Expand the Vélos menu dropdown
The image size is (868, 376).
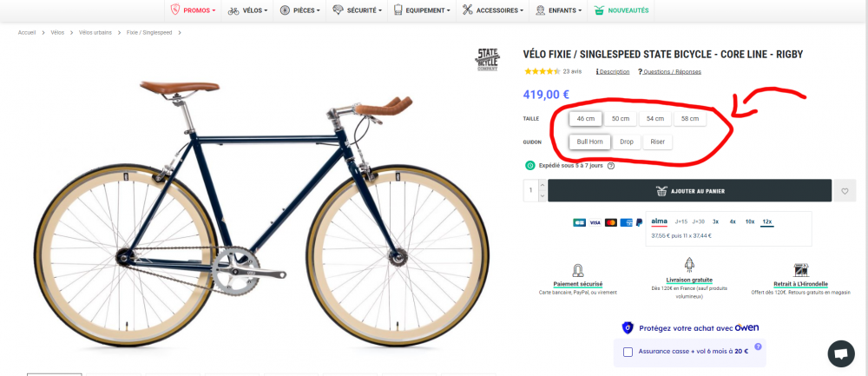click(x=247, y=10)
